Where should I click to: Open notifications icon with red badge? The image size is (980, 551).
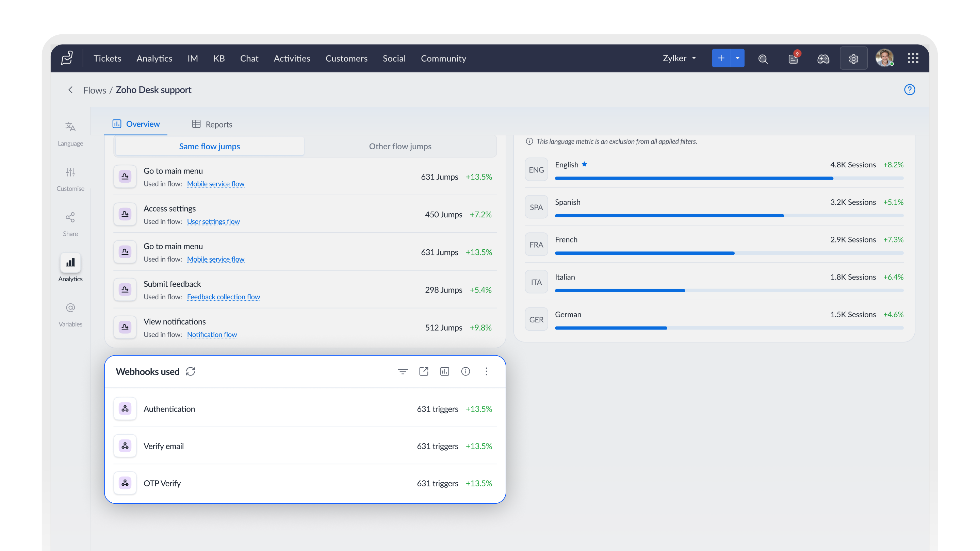(x=794, y=58)
